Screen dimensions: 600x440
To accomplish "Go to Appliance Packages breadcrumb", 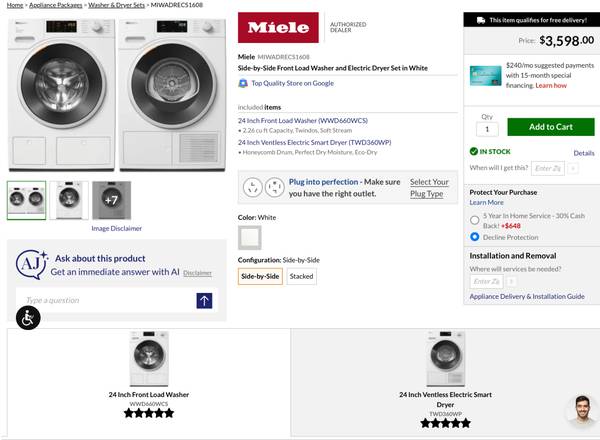I will click(55, 6).
